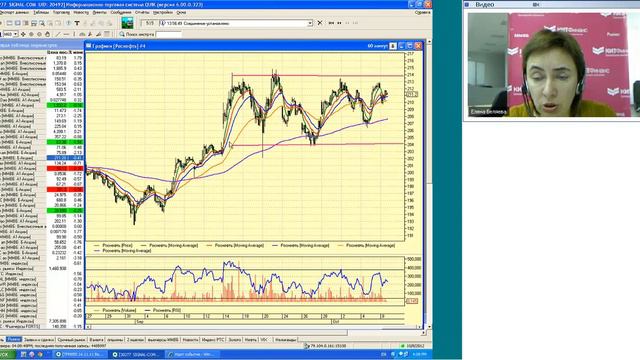
Task: Expand the M60 interval dropdown
Action: tap(16, 34)
